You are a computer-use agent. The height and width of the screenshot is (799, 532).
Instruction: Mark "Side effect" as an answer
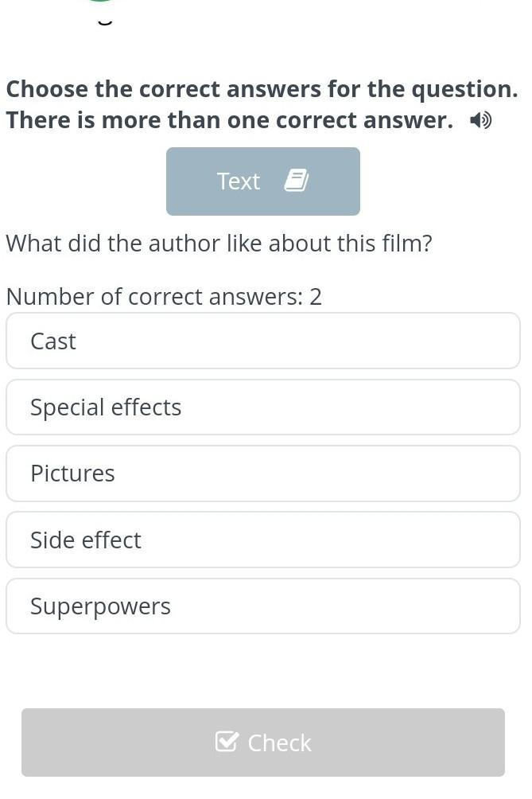pos(262,540)
